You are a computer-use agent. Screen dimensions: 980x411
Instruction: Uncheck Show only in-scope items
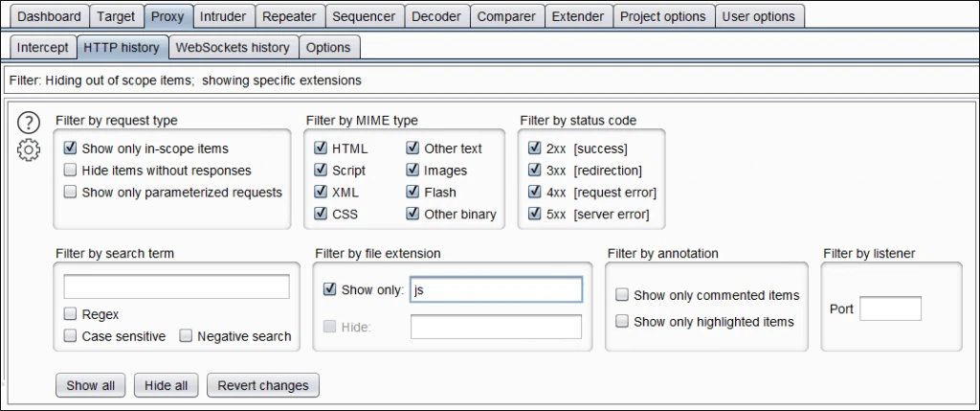point(71,148)
